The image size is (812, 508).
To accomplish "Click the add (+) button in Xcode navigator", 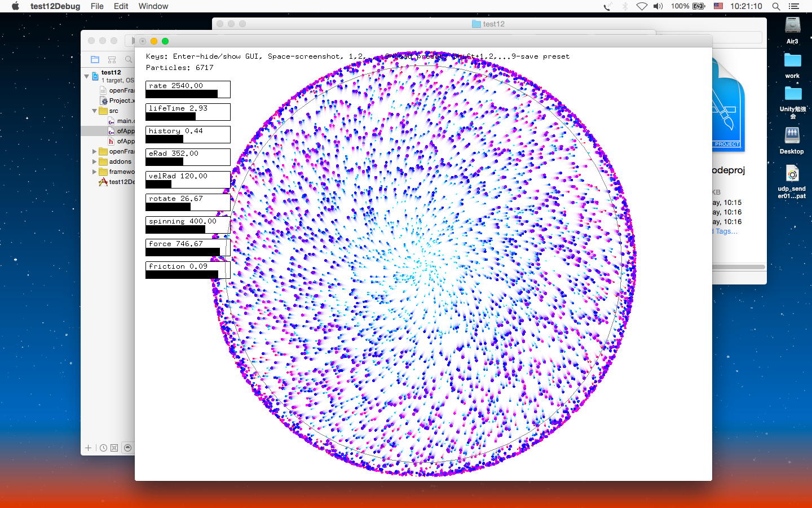I will coord(88,448).
